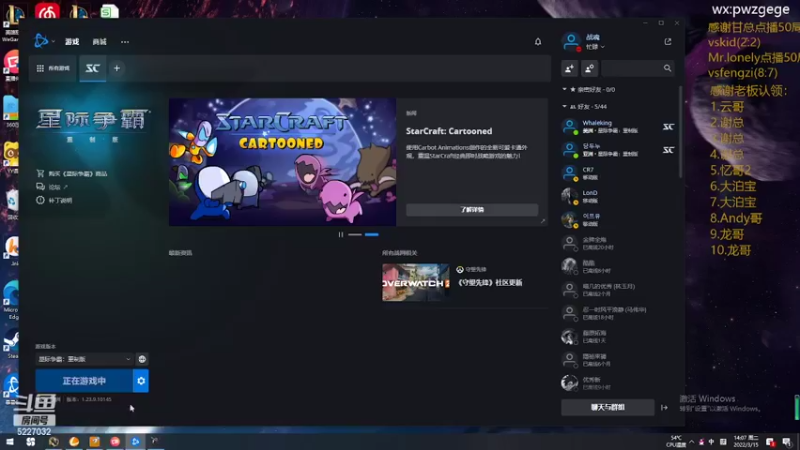Screen dimensions: 800x450
Task: Click LonD's avatar picture
Action: coord(569,196)
